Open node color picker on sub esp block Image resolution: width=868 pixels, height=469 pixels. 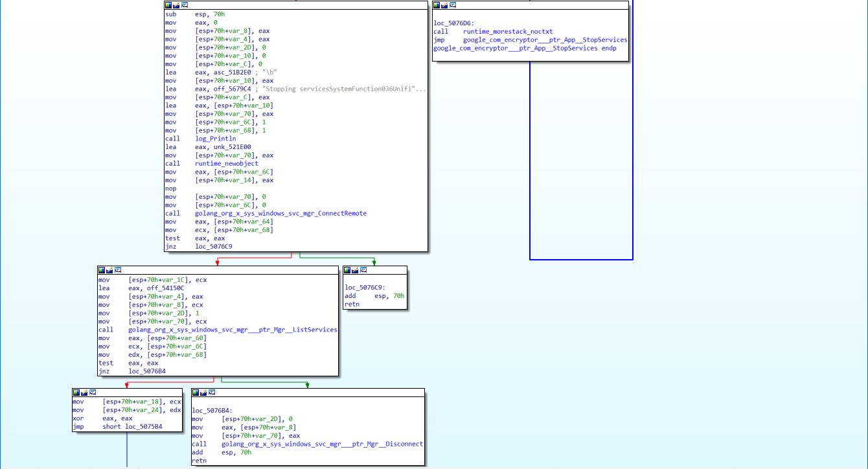(x=168, y=5)
